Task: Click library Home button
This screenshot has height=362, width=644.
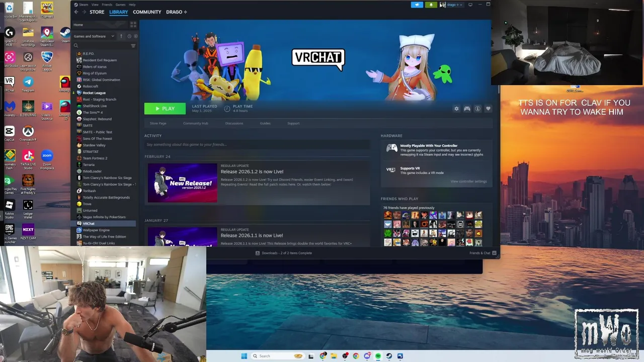Action: (x=78, y=25)
